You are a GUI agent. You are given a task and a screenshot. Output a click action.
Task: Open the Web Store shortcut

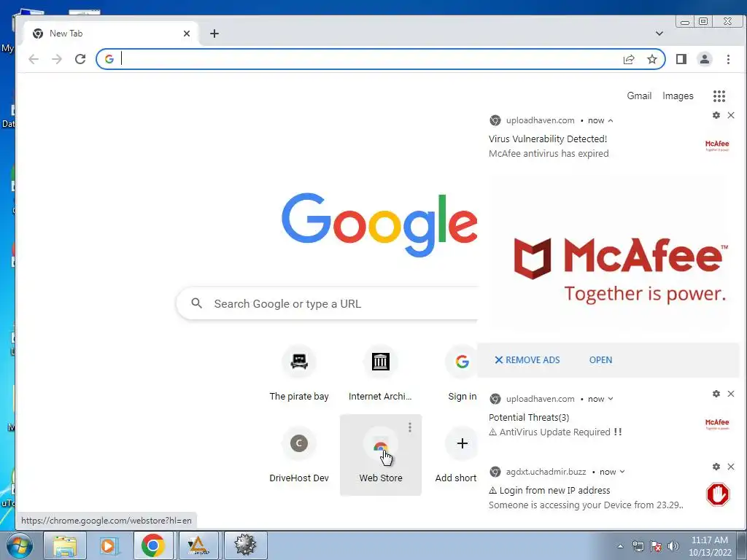click(381, 455)
